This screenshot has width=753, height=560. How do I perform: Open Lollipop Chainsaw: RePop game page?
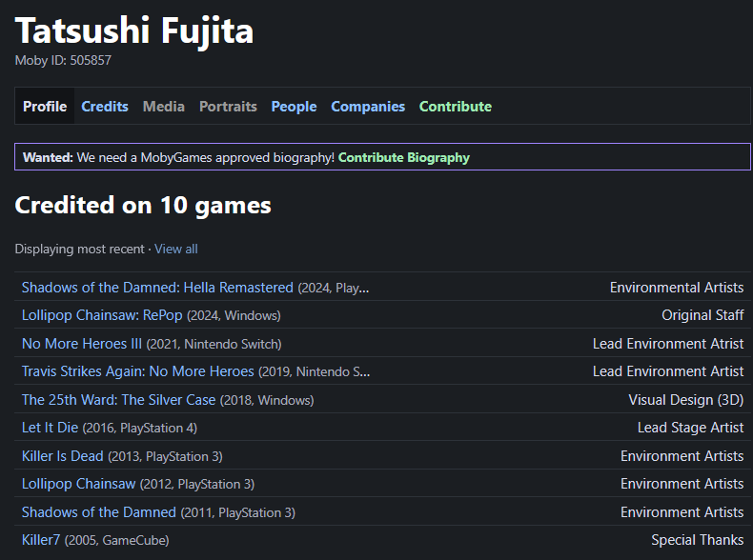[102, 315]
